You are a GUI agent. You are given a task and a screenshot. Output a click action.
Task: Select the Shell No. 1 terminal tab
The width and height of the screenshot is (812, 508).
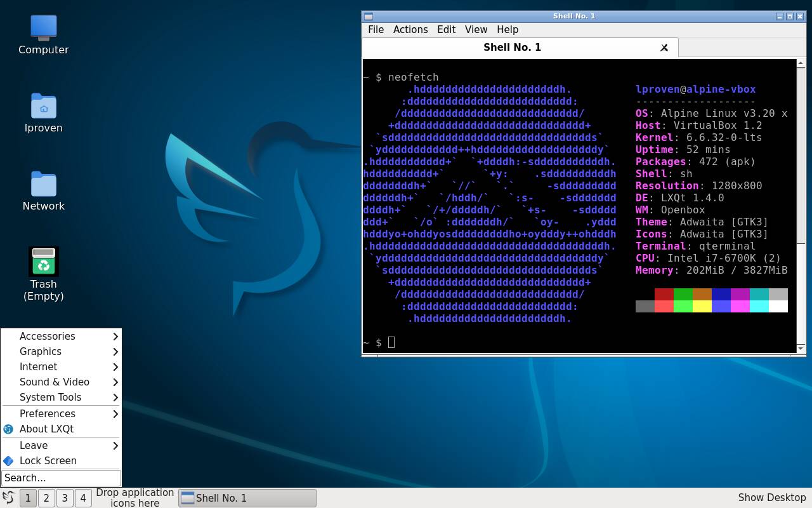[x=512, y=47]
